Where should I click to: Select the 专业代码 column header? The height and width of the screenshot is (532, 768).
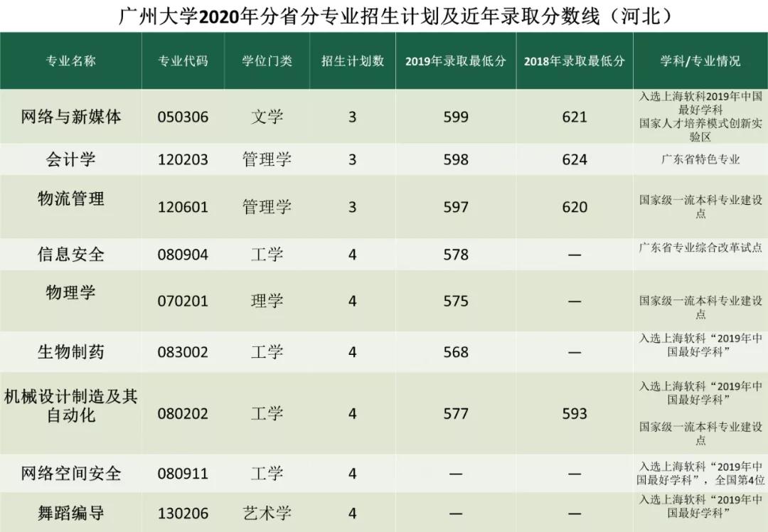183,61
